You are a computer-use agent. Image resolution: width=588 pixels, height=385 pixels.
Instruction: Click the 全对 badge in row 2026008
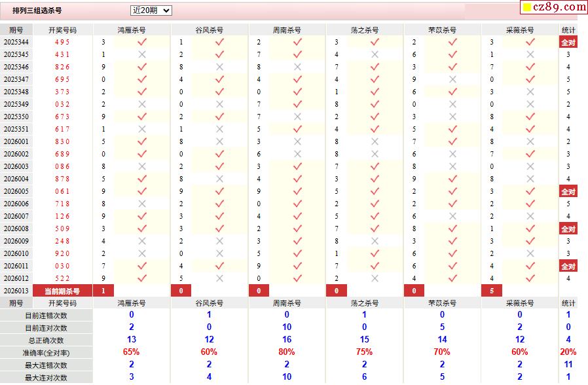pyautogui.click(x=568, y=229)
